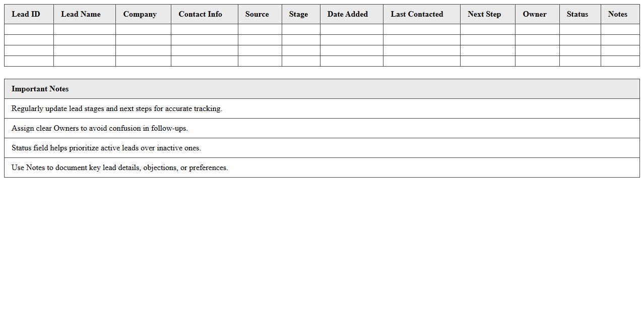Select the note about documenting lead objections
644x328 pixels.
click(x=120, y=168)
